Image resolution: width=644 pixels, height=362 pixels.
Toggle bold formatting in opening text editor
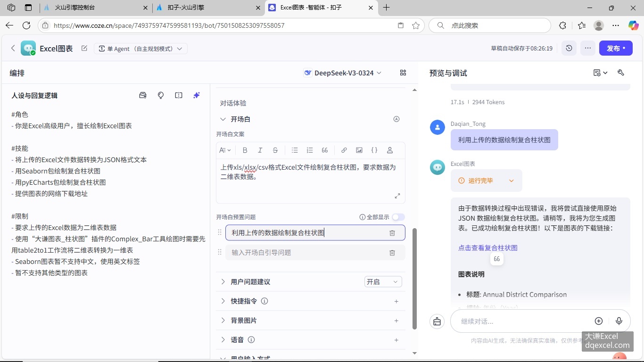tap(245, 150)
